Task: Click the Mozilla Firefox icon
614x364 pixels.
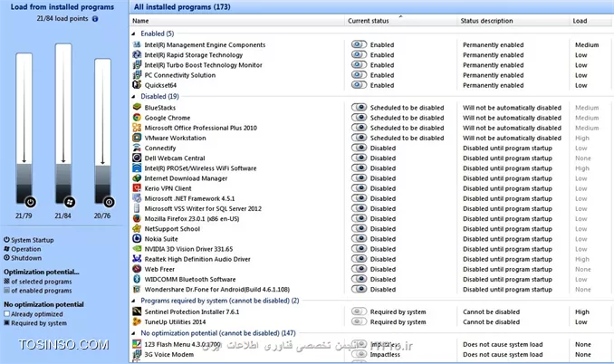Action: [x=137, y=218]
